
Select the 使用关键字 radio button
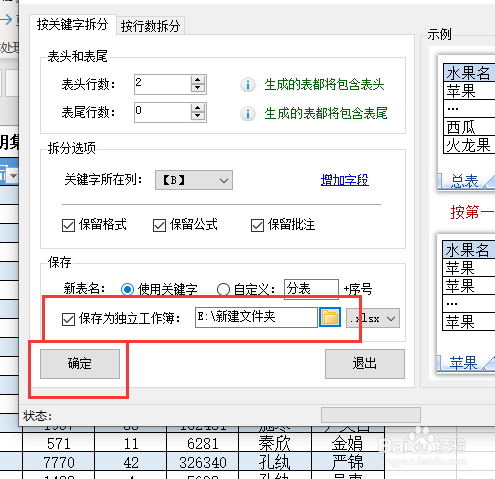(x=127, y=289)
